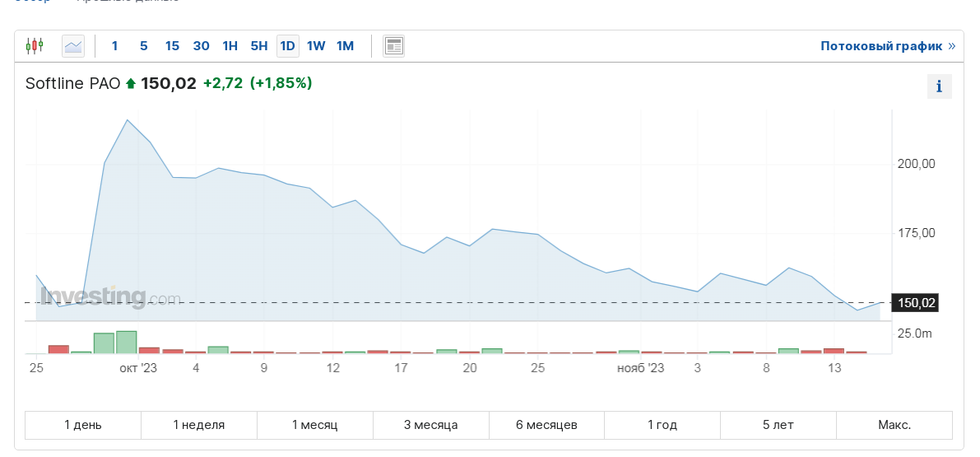980x457 pixels.
Task: Show the 1 год time range
Action: tap(662, 425)
